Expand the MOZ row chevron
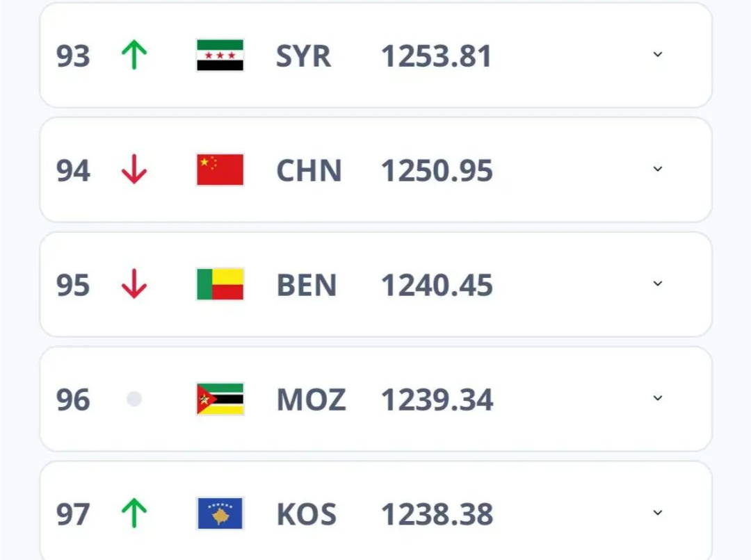 658,397
